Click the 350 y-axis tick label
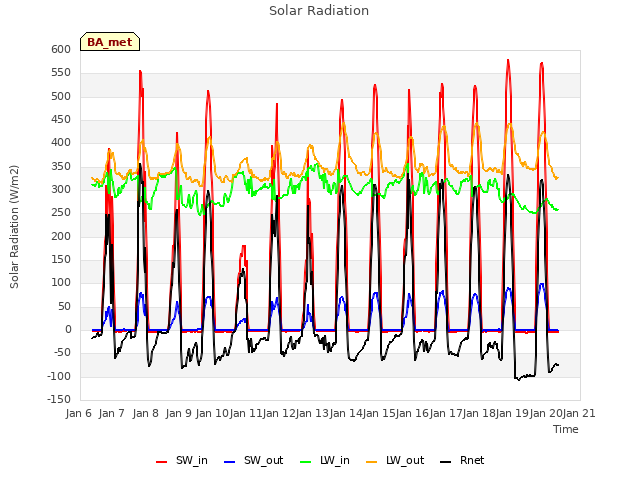The width and height of the screenshot is (640, 480). tap(61, 167)
